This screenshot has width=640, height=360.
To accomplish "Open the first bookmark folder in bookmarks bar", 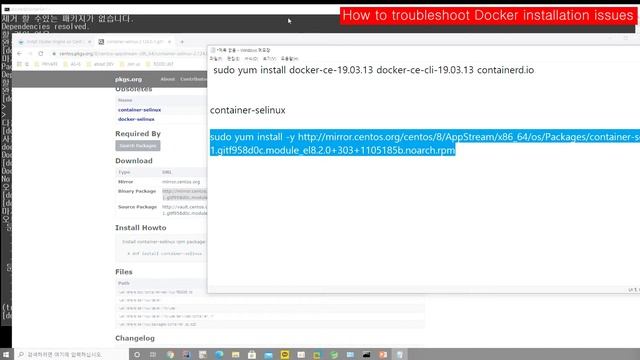I will point(46,64).
